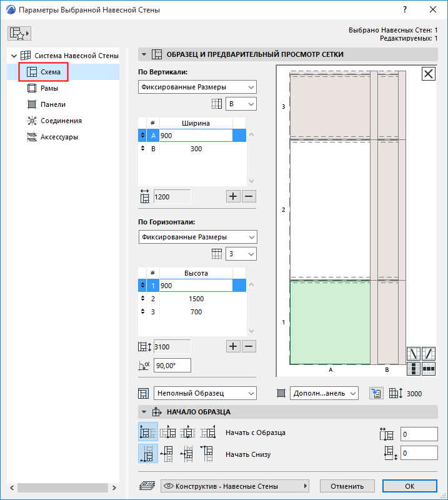Select row 3 with height 700
This screenshot has height=500, width=448.
192,312
